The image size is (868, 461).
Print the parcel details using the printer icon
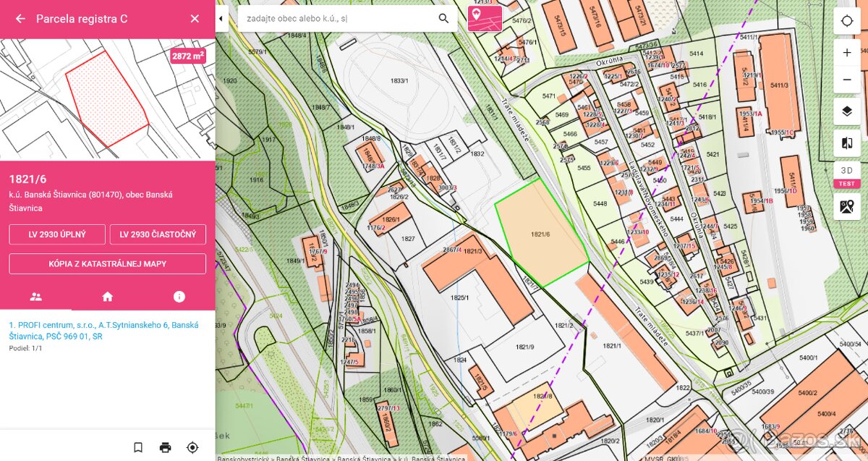tap(165, 447)
